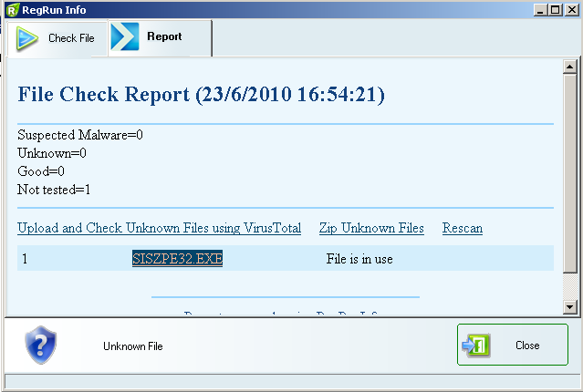583x392 pixels.
Task: Click the Rescan link
Action: pyautogui.click(x=463, y=228)
